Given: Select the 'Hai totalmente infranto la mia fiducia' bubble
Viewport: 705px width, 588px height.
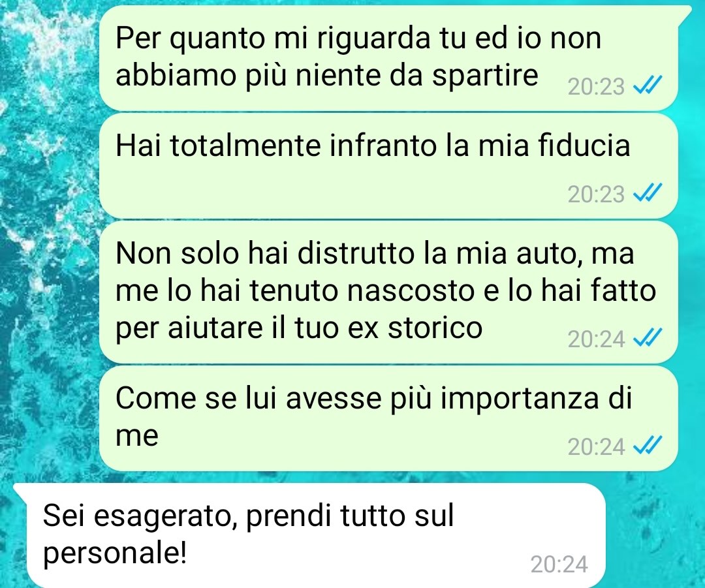Looking at the screenshot, I should coord(388,166).
